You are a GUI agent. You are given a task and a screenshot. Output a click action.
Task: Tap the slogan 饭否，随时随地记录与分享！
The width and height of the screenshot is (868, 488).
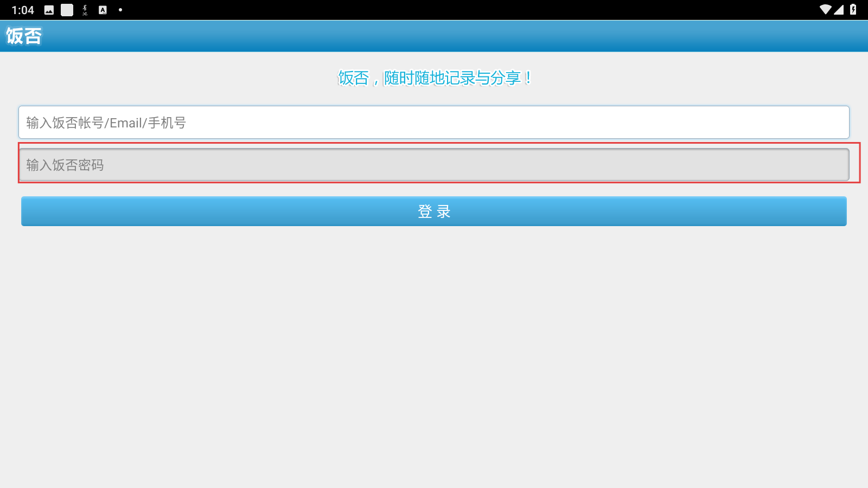(434, 78)
